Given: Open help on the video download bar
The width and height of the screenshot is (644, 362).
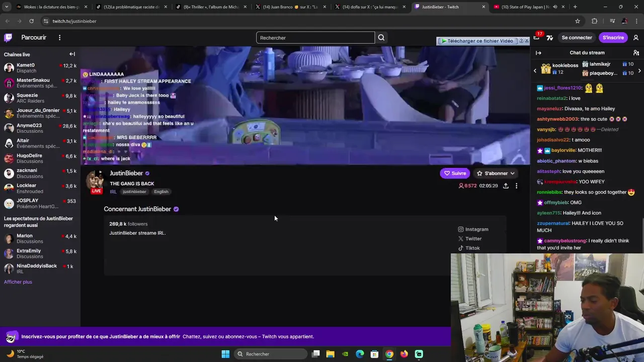Looking at the screenshot, I should [x=521, y=41].
